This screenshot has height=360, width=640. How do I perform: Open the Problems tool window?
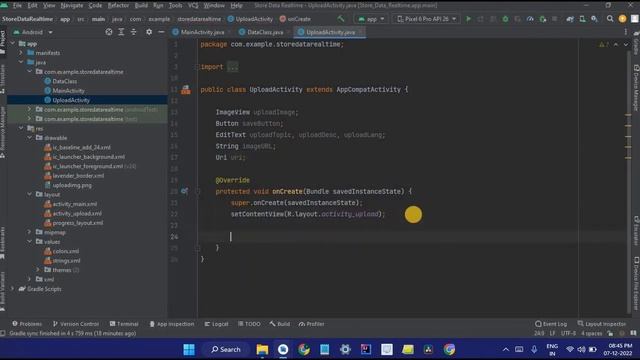tap(27, 324)
